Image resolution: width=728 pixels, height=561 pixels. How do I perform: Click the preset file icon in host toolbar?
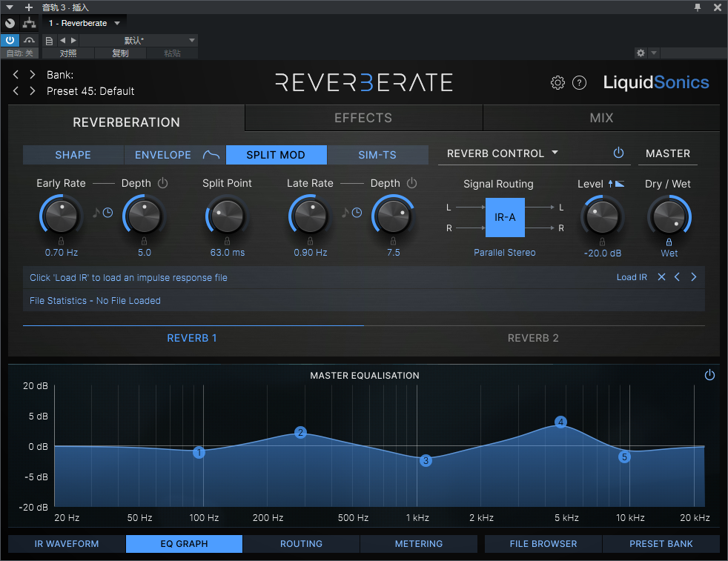(49, 40)
